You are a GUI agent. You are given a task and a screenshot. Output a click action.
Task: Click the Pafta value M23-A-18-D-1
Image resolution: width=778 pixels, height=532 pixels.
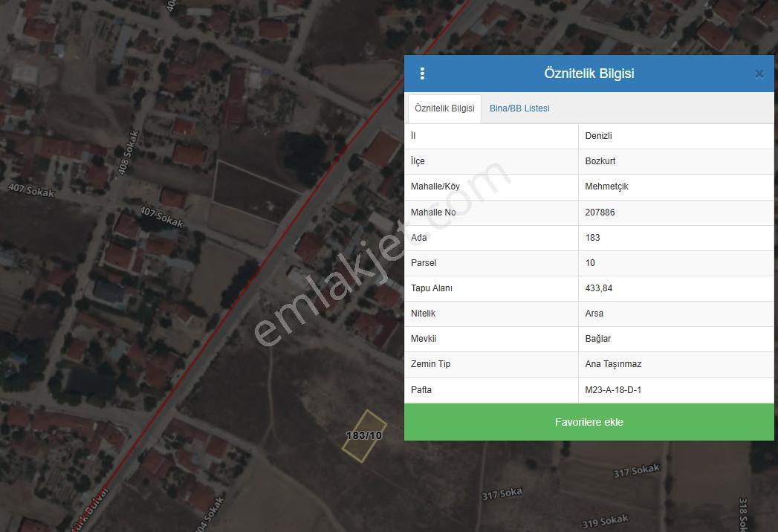613,390
